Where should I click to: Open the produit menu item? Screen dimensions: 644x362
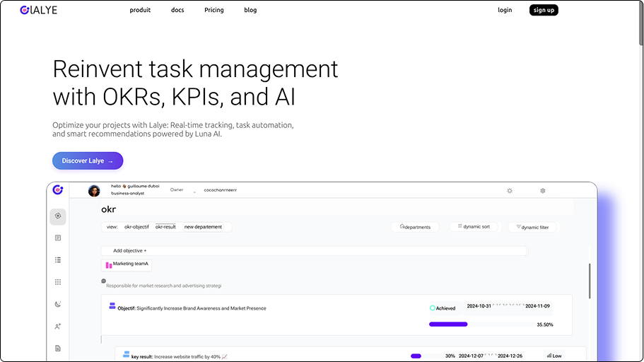(x=140, y=10)
